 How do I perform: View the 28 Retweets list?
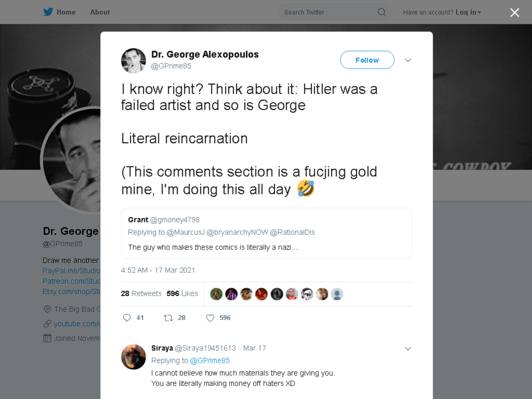pyautogui.click(x=141, y=294)
